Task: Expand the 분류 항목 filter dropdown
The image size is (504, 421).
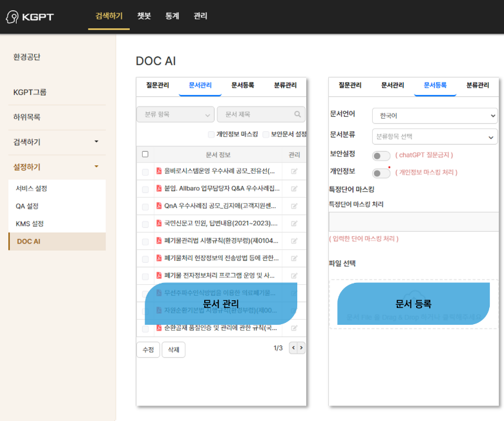Action: [x=175, y=114]
